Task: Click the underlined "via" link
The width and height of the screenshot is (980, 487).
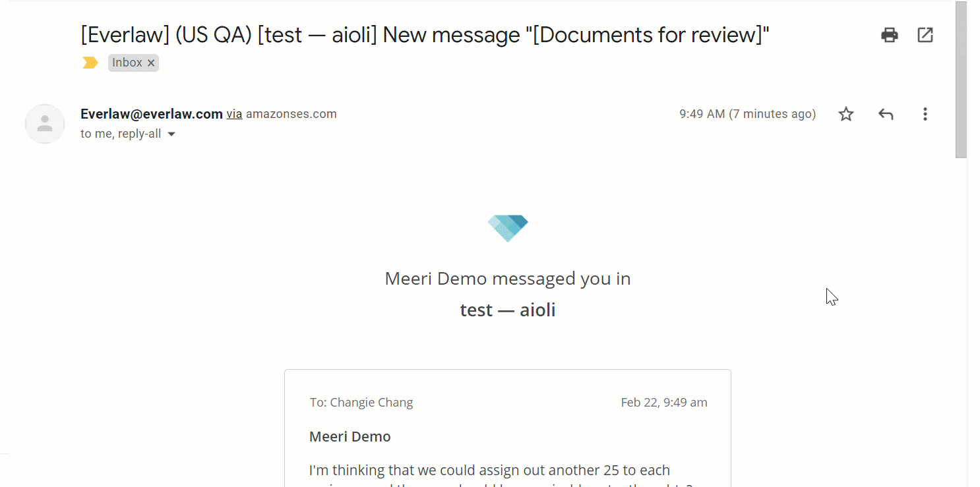Action: pyautogui.click(x=234, y=114)
